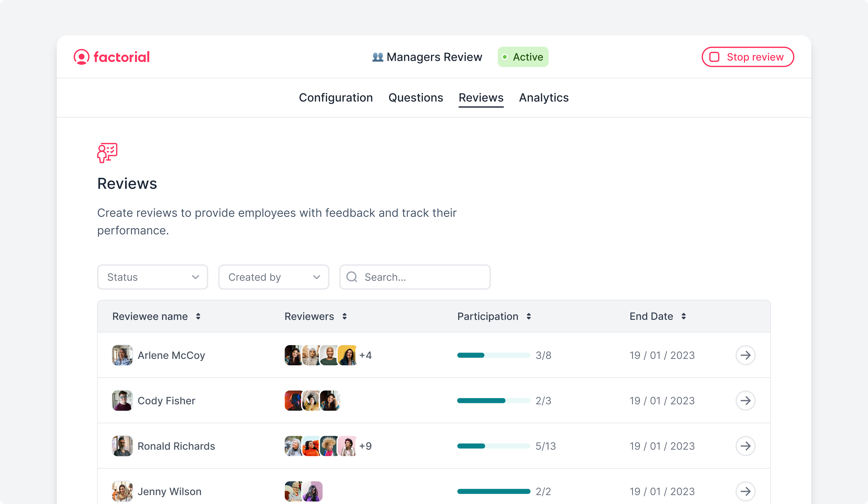Click Cody Fisher's avatar
This screenshot has width=868, height=504.
tap(122, 400)
